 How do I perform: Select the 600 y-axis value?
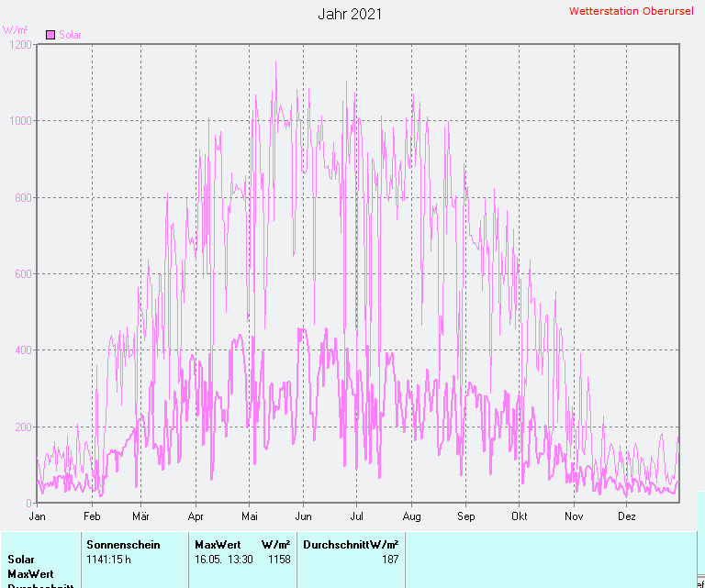pos(23,274)
